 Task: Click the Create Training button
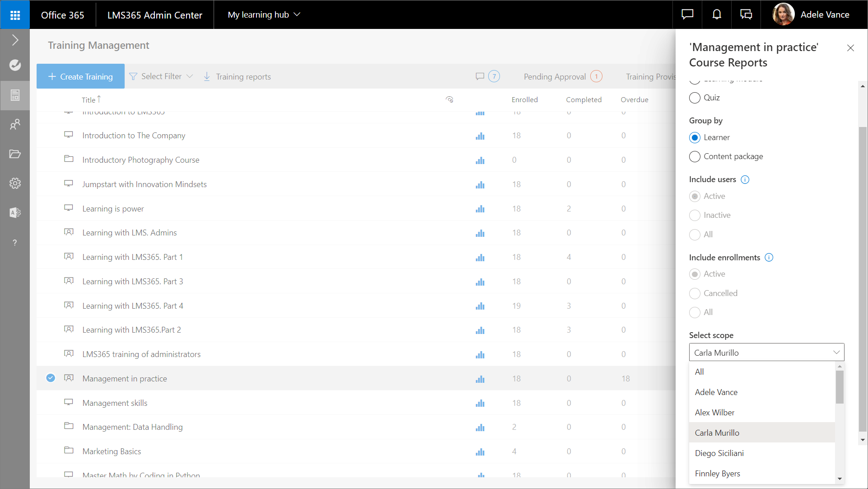point(80,76)
